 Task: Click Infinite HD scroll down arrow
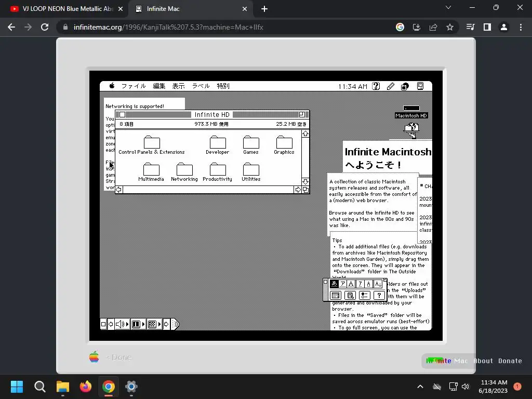tap(305, 181)
